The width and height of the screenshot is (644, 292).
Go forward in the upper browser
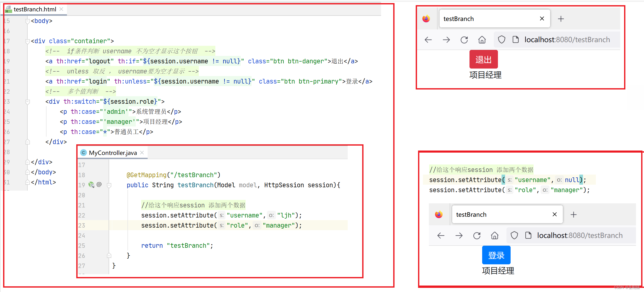[446, 40]
